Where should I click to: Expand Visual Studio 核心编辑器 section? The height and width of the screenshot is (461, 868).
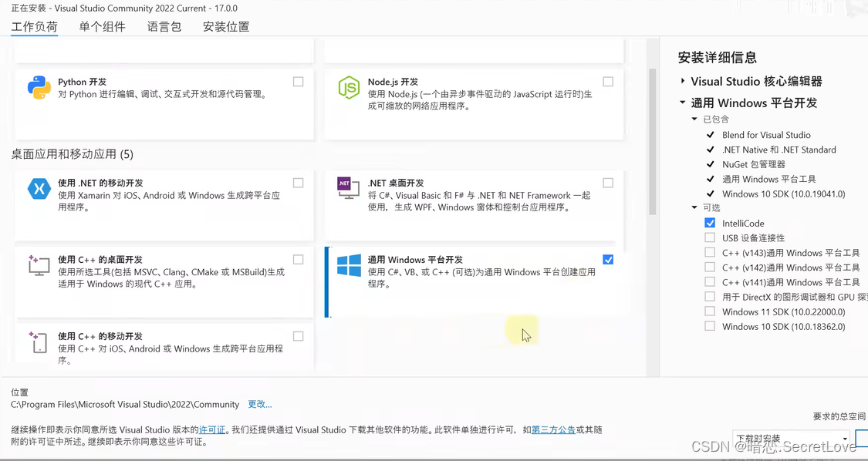[x=683, y=81]
